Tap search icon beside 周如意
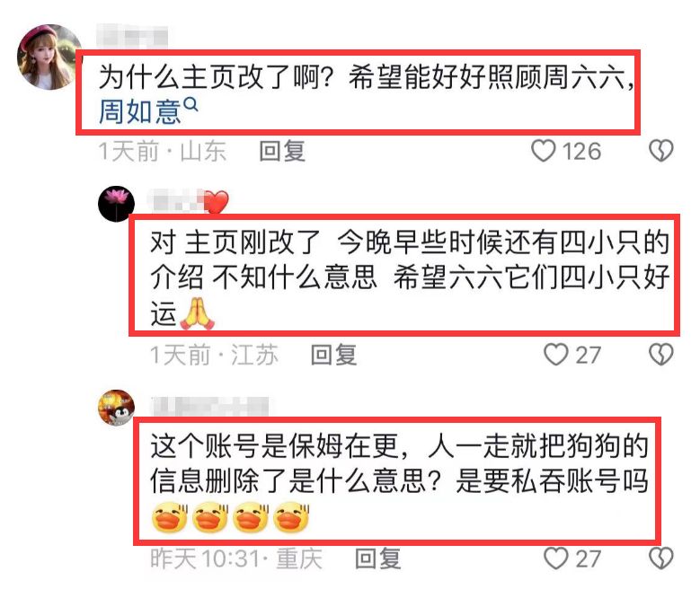This screenshot has height=589, width=700. 191,104
